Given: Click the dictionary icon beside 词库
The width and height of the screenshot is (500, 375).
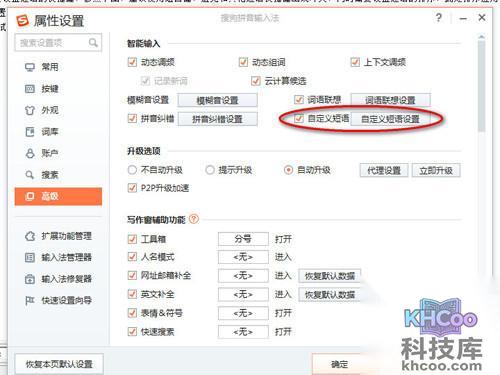Looking at the screenshot, I should [30, 132].
